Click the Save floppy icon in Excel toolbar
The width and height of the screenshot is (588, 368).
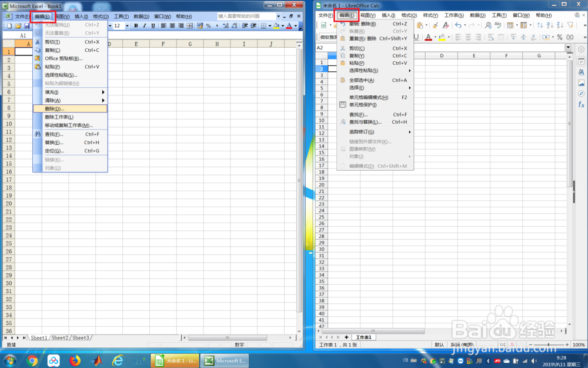(26, 26)
